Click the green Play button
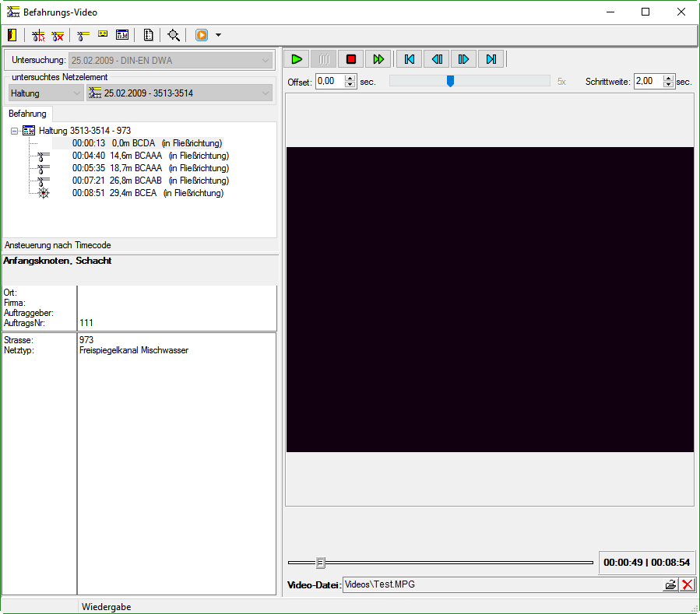The image size is (700, 614). click(297, 59)
